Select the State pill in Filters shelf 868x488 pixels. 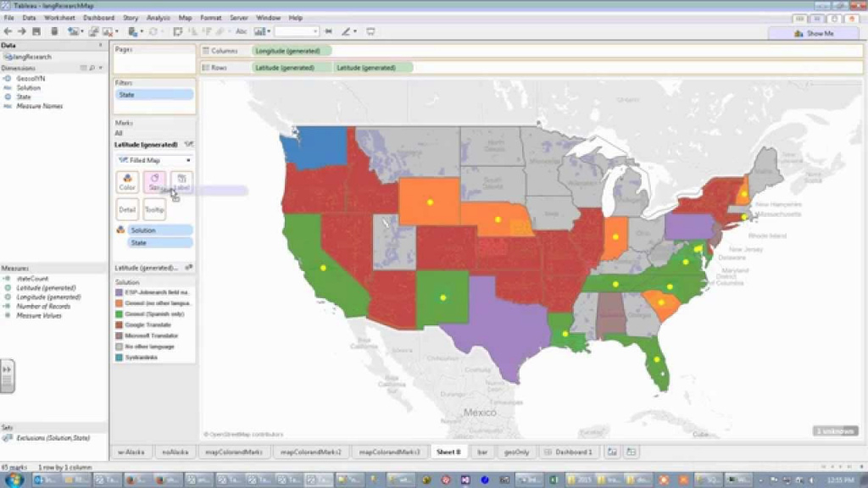(x=154, y=95)
